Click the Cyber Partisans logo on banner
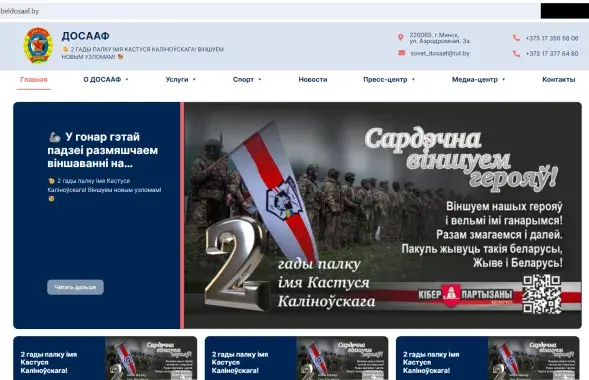This screenshot has width=589, height=380. pyautogui.click(x=465, y=295)
